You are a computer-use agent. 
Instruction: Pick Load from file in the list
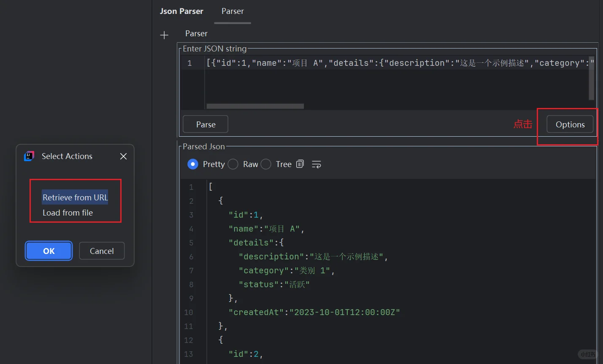[68, 213]
